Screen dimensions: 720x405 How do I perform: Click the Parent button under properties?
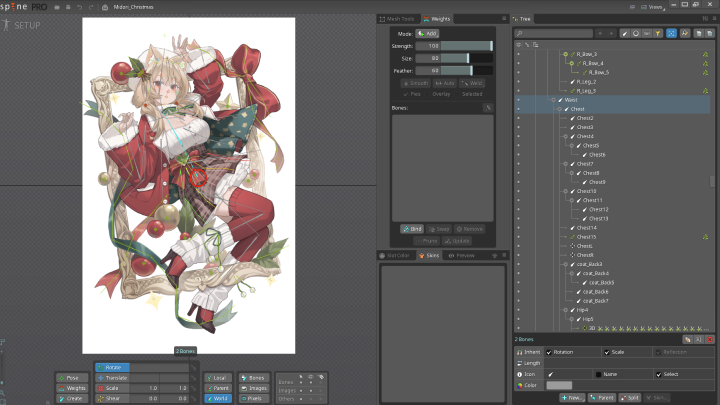(602, 398)
